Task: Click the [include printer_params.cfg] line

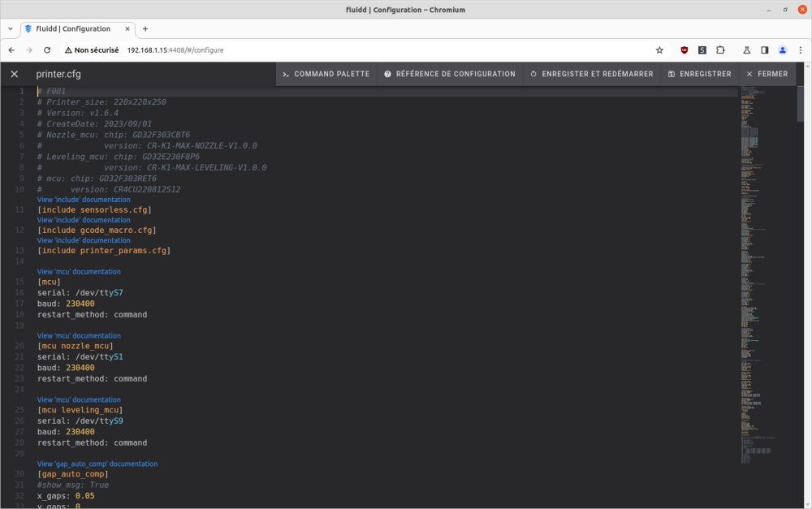Action: click(x=104, y=250)
